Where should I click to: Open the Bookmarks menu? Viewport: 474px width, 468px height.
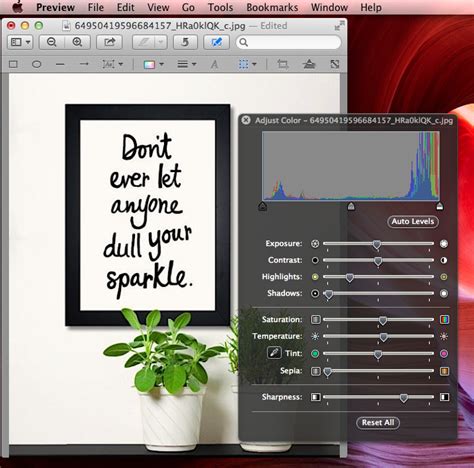272,7
